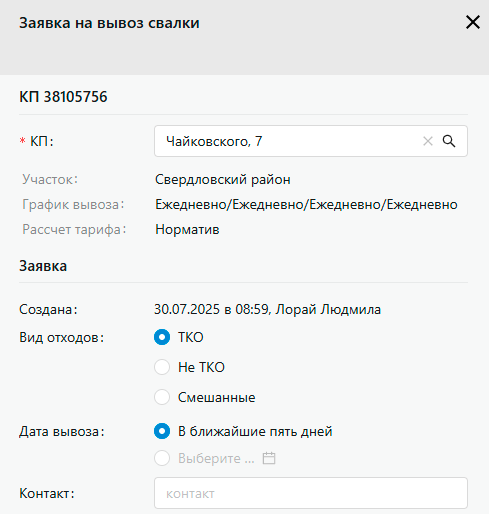Screen dimensions: 489x514
Task: Select the ТКО waste type radio button
Action: point(162,337)
